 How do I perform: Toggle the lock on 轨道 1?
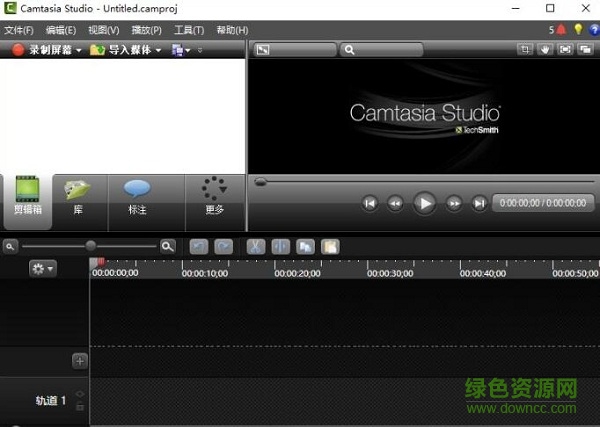tap(80, 407)
